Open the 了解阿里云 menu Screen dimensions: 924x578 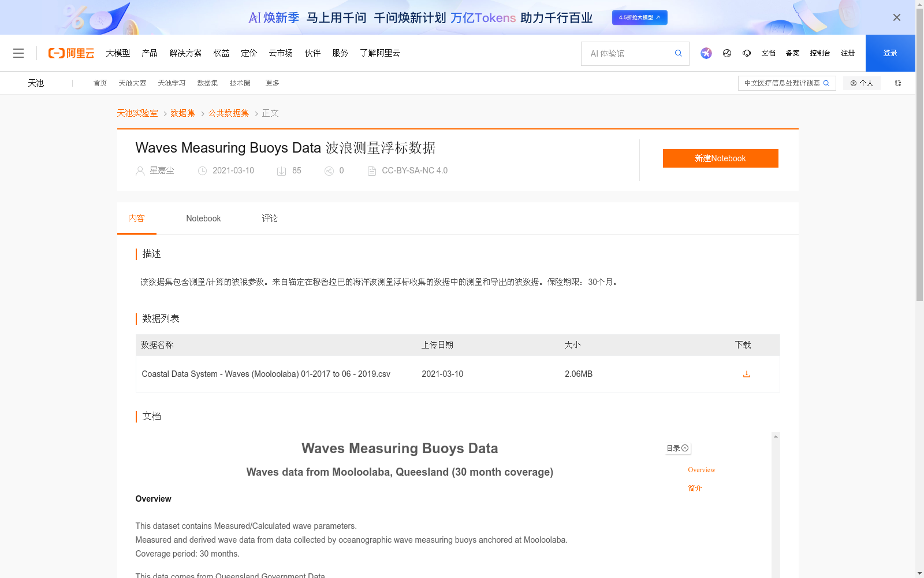pyautogui.click(x=380, y=53)
